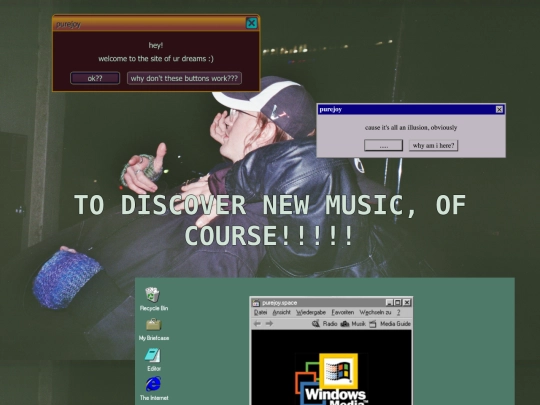Screen dimensions: 540x405
Task: Click 'welcome to the site of ur dreams :)' text
Action: 156,59
